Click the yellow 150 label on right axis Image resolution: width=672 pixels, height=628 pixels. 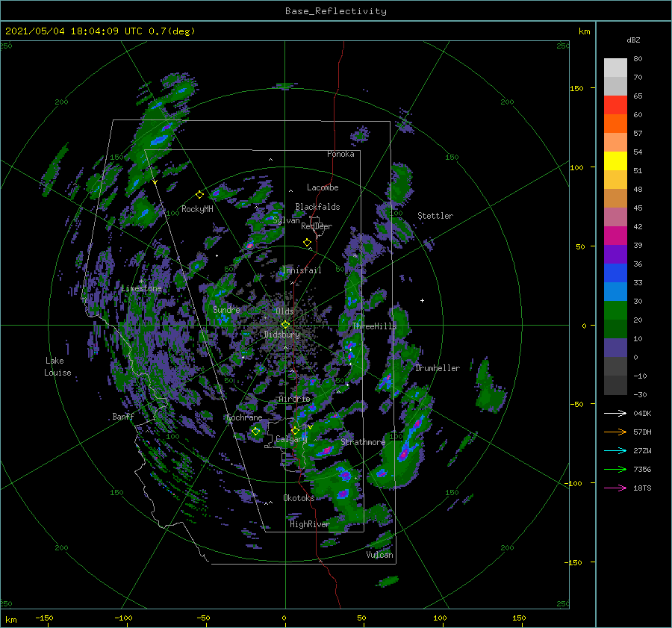point(577,88)
